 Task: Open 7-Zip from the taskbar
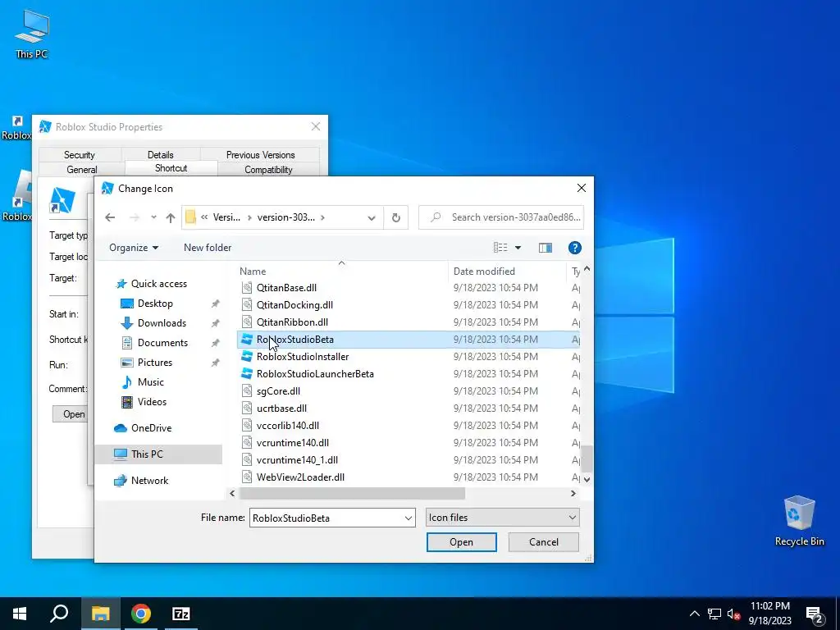tap(181, 614)
